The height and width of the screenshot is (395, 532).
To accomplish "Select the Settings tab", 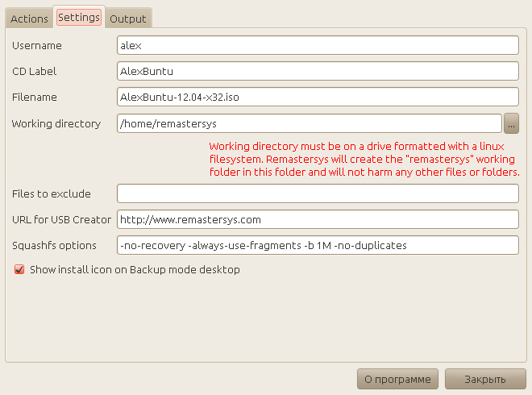I will click(78, 17).
